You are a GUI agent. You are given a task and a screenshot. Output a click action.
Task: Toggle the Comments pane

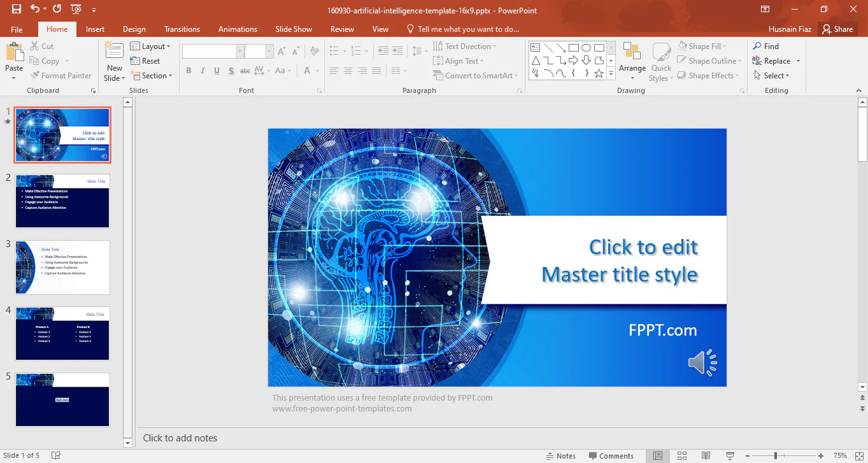point(611,455)
